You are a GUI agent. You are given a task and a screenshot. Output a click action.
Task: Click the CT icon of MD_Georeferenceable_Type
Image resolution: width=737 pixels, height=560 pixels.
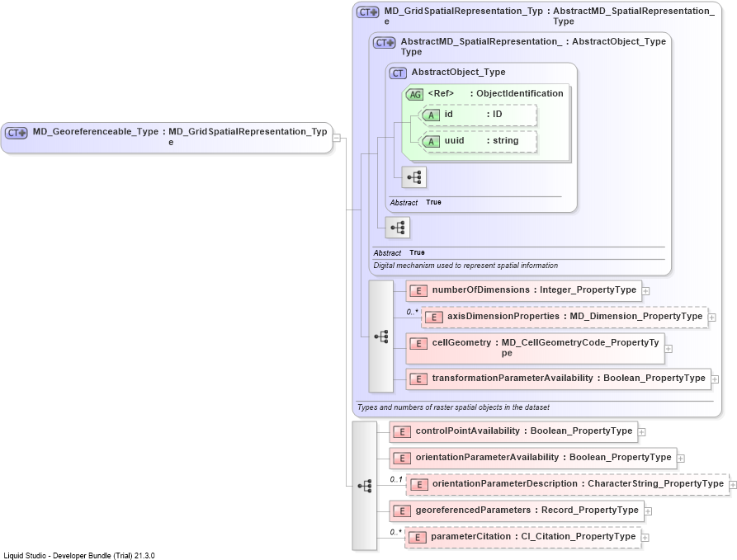tap(17, 133)
